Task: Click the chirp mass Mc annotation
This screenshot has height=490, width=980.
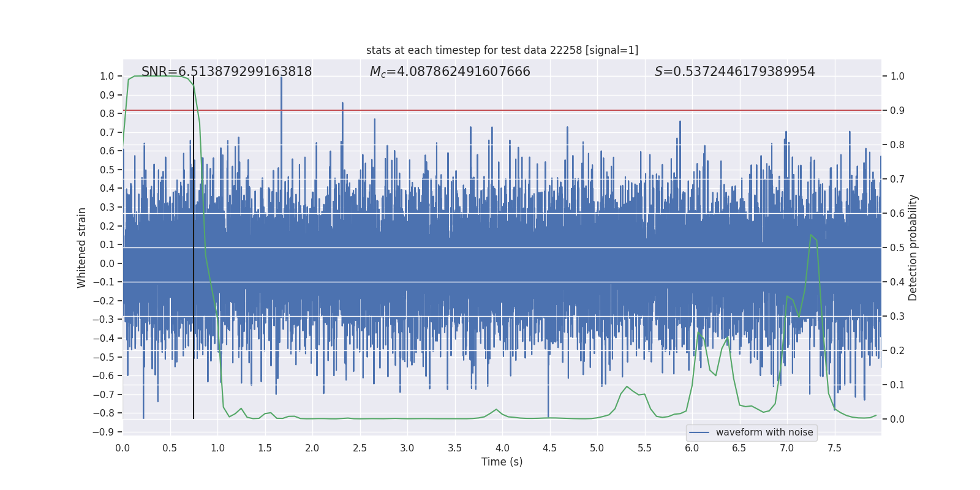Action: click(450, 72)
